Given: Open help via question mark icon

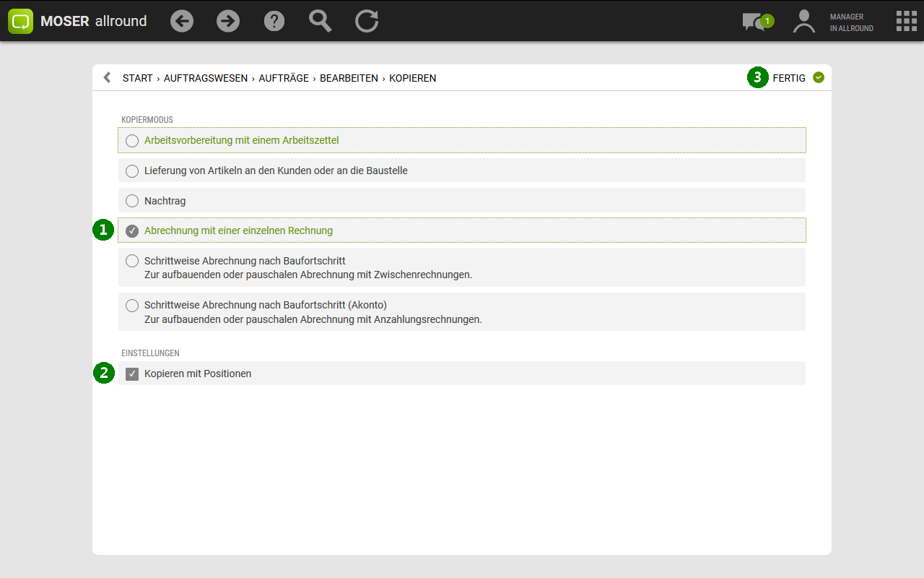Looking at the screenshot, I should [274, 21].
